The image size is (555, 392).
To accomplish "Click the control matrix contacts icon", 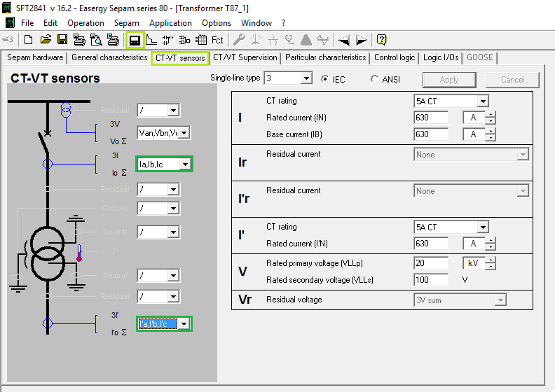I will tap(167, 40).
